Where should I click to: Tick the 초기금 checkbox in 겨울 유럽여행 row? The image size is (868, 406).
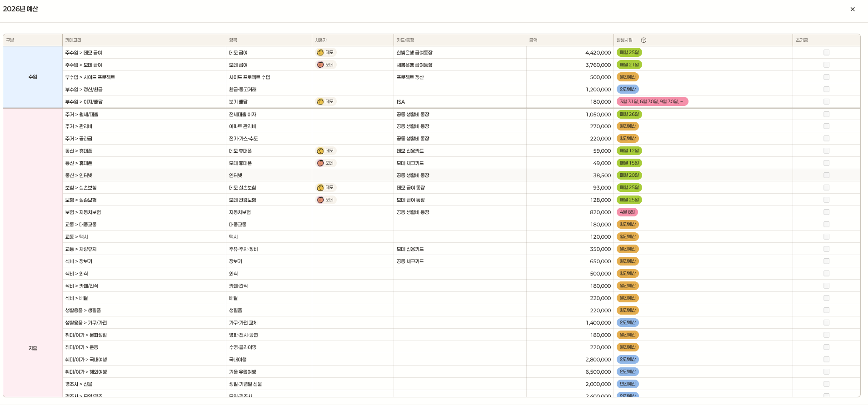click(x=827, y=372)
